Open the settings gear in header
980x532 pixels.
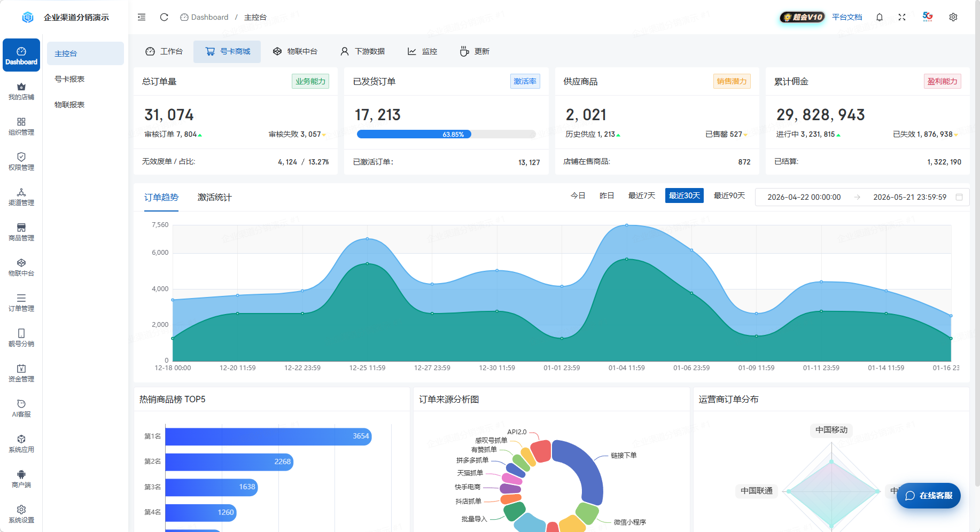[953, 17]
